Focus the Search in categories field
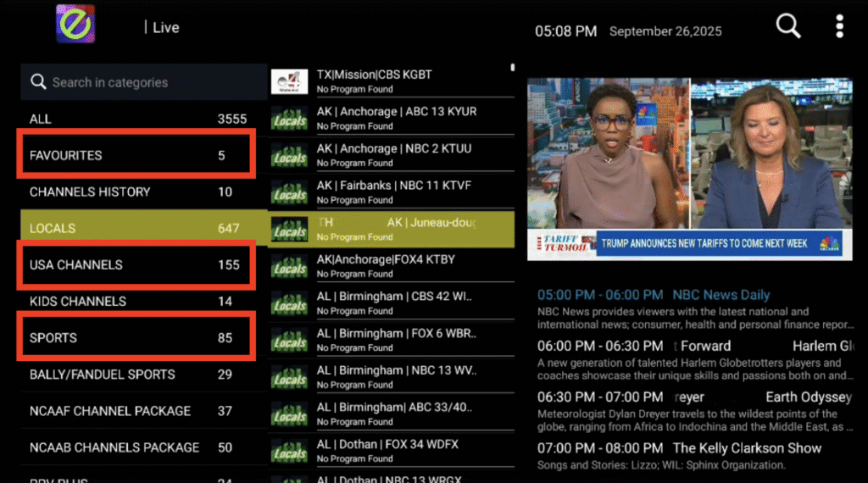 click(x=144, y=82)
